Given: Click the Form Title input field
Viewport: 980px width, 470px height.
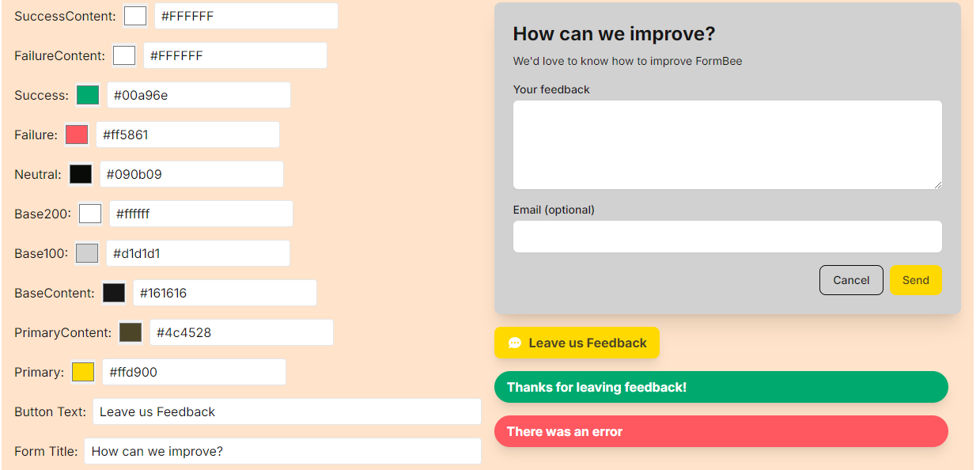Looking at the screenshot, I should [282, 451].
